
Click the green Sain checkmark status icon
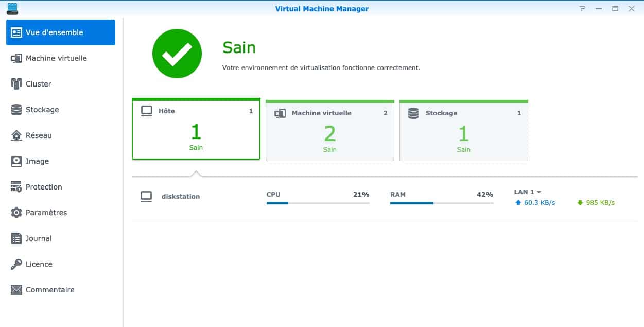177,54
